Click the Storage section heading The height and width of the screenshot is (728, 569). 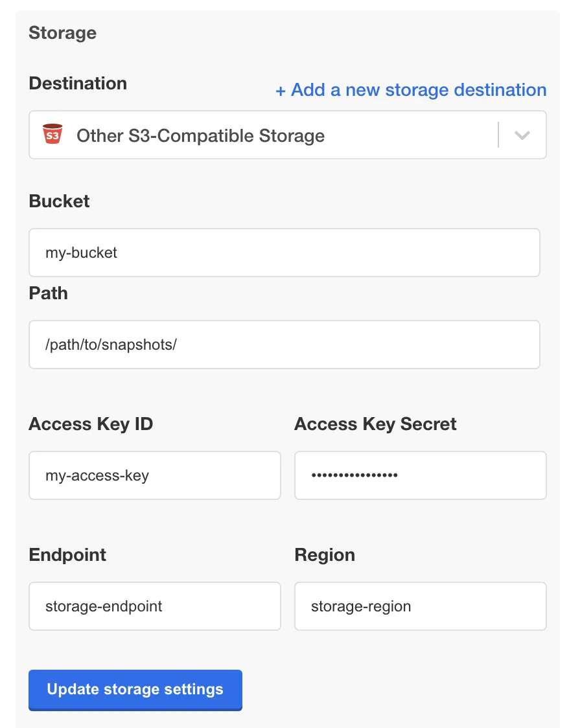coord(63,33)
